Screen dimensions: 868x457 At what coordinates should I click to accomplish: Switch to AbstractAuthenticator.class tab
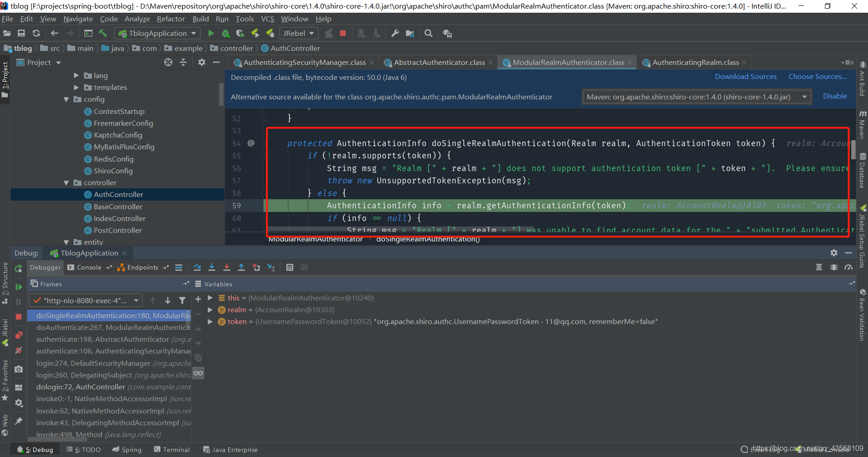(x=439, y=62)
